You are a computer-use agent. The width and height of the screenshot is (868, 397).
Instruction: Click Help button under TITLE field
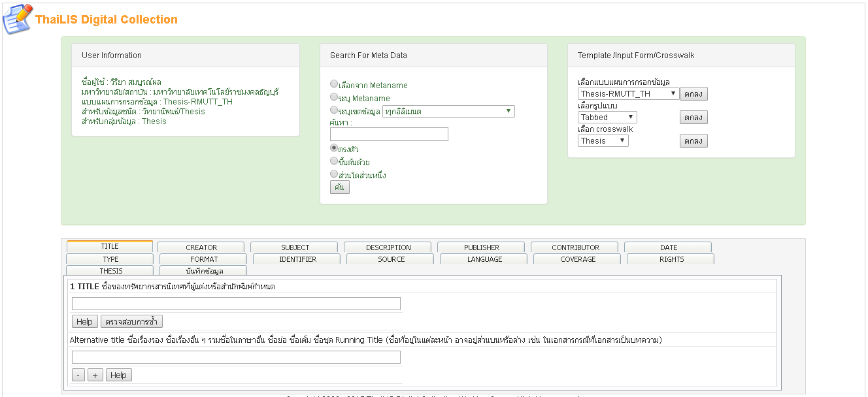84,321
